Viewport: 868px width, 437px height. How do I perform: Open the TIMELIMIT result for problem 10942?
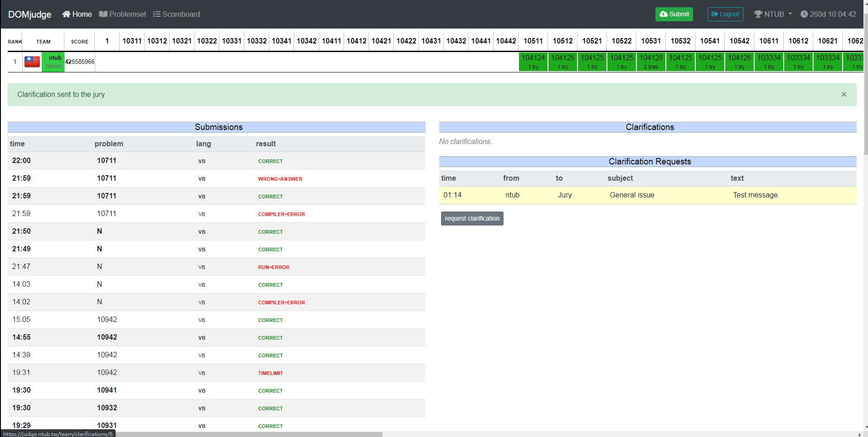(271, 373)
